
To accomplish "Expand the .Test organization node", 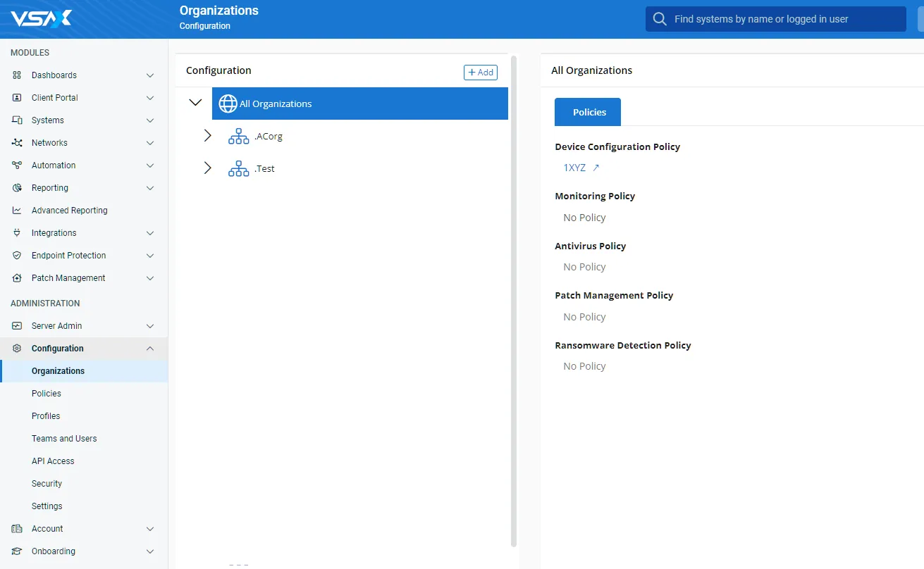I will coord(207,168).
